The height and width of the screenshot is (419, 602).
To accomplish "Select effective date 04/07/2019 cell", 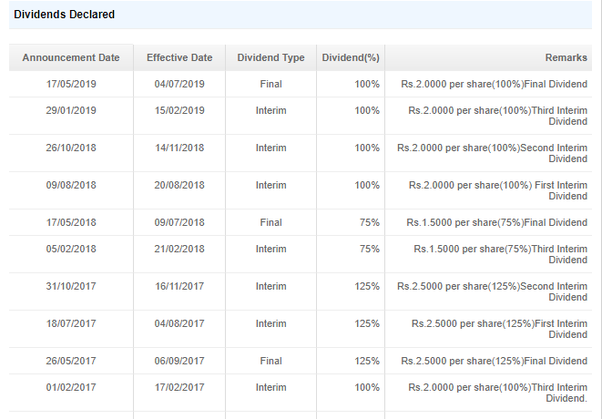I will pos(179,84).
